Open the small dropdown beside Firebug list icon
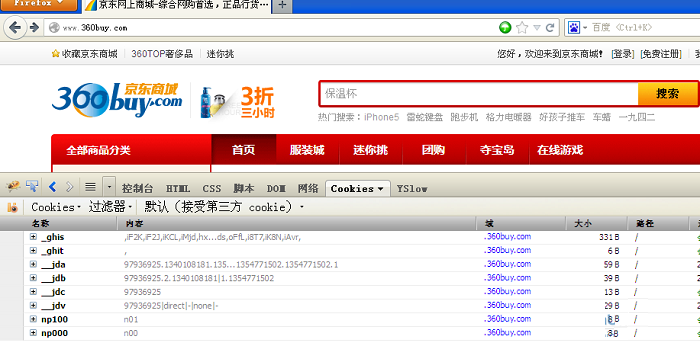Screen dimensions: 700x362 109,187
